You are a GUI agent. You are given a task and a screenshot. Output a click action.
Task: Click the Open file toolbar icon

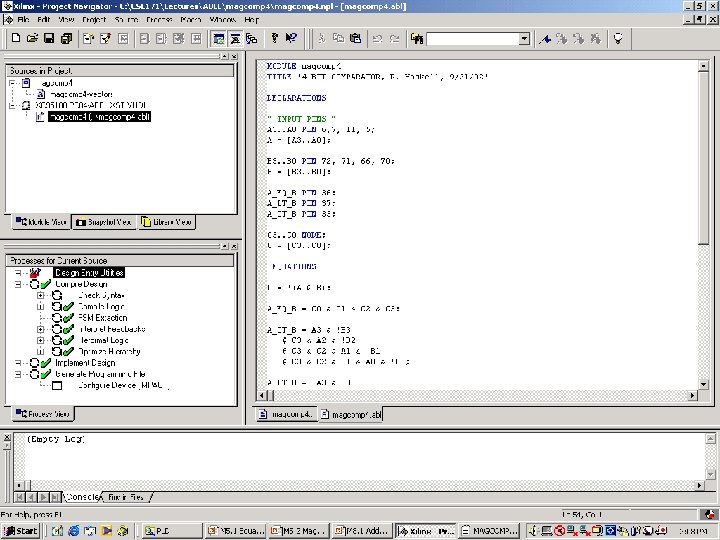(32, 38)
